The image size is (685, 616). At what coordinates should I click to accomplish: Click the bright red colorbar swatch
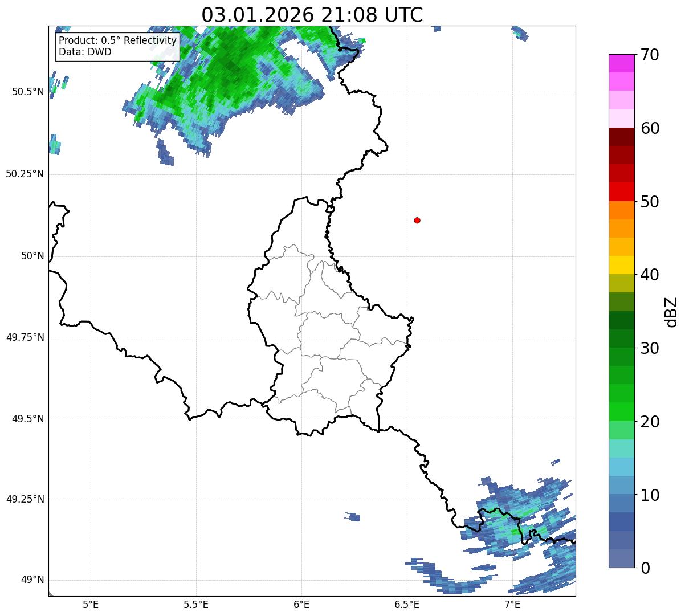click(622, 192)
